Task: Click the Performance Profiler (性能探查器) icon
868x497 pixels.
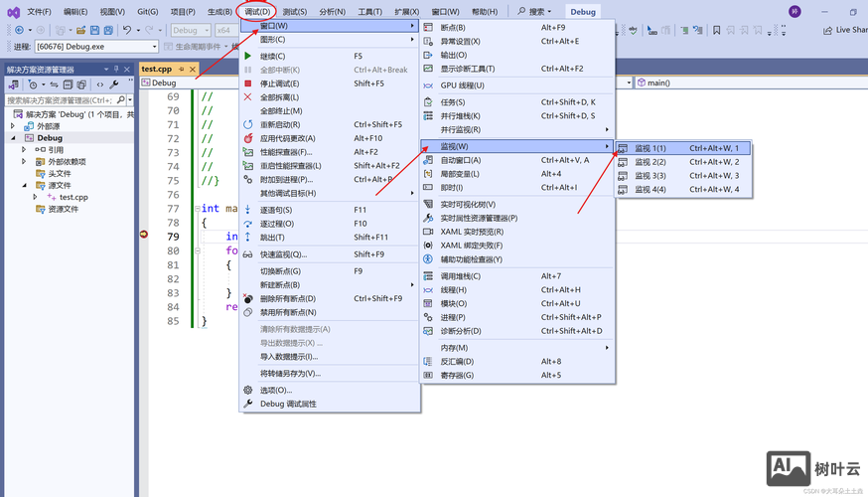Action: point(247,152)
